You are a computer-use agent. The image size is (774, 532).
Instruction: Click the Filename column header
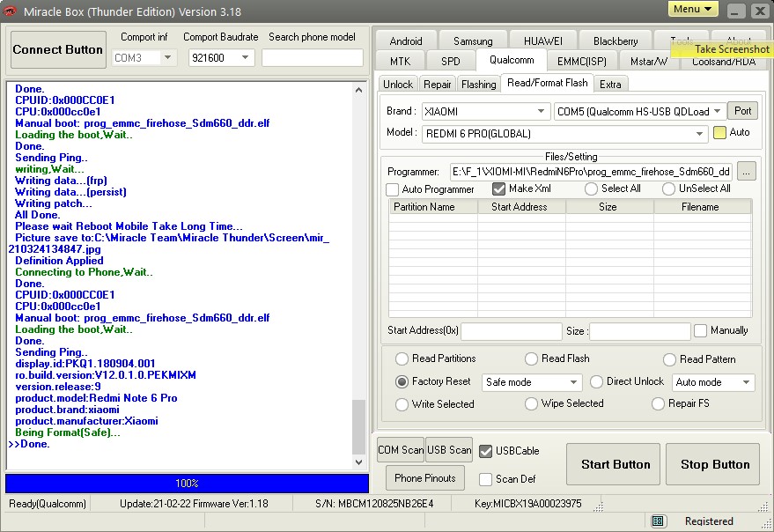tap(703, 207)
